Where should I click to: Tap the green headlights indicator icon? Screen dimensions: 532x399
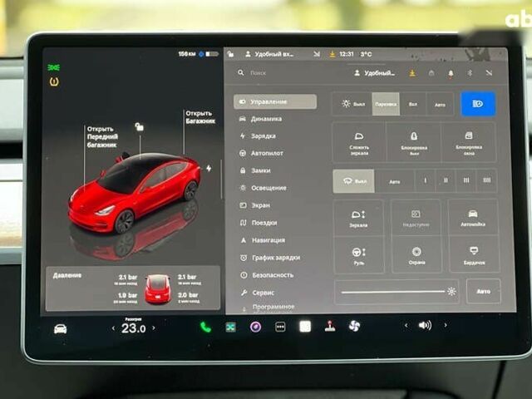pyautogui.click(x=53, y=67)
